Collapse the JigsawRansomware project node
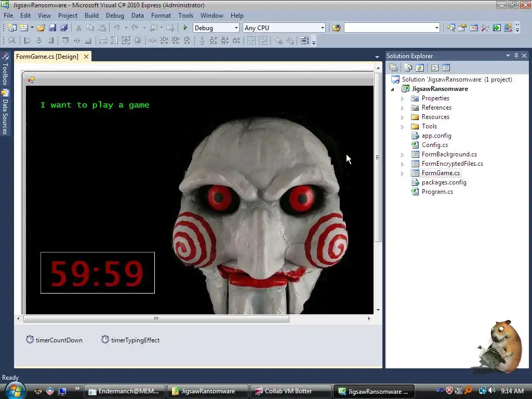This screenshot has width=532, height=399. (x=393, y=89)
